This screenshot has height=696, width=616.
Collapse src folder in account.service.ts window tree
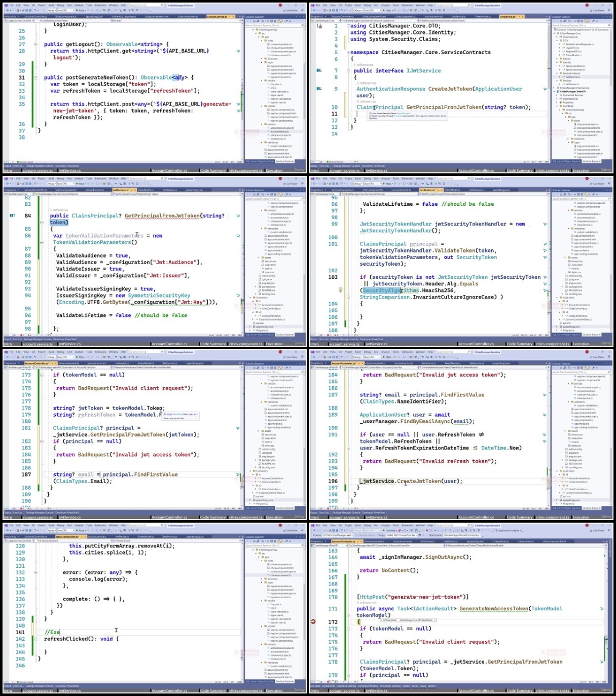coord(256,33)
